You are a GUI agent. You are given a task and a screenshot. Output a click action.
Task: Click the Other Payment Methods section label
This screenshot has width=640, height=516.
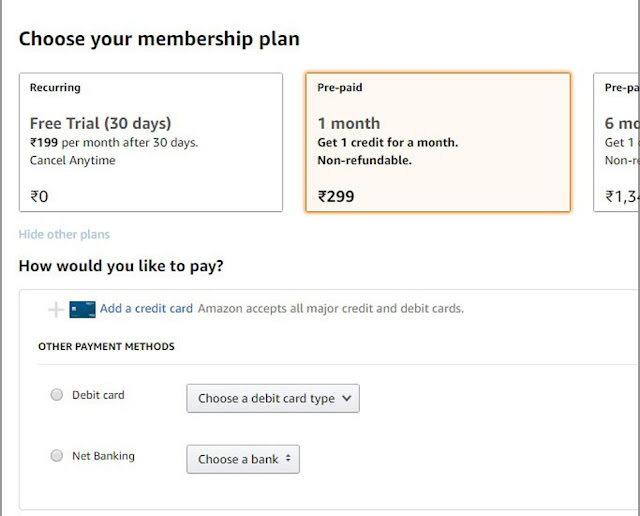tap(106, 347)
